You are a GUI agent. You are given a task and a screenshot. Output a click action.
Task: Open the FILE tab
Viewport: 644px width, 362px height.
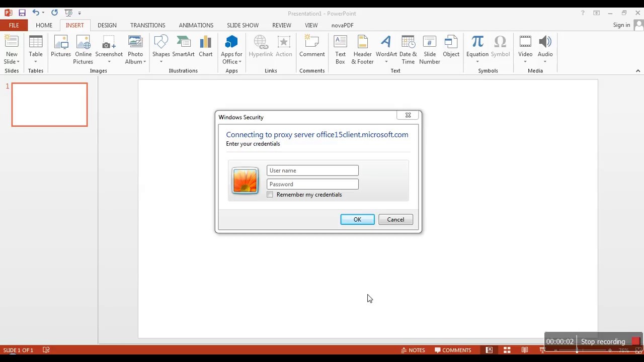(x=14, y=25)
